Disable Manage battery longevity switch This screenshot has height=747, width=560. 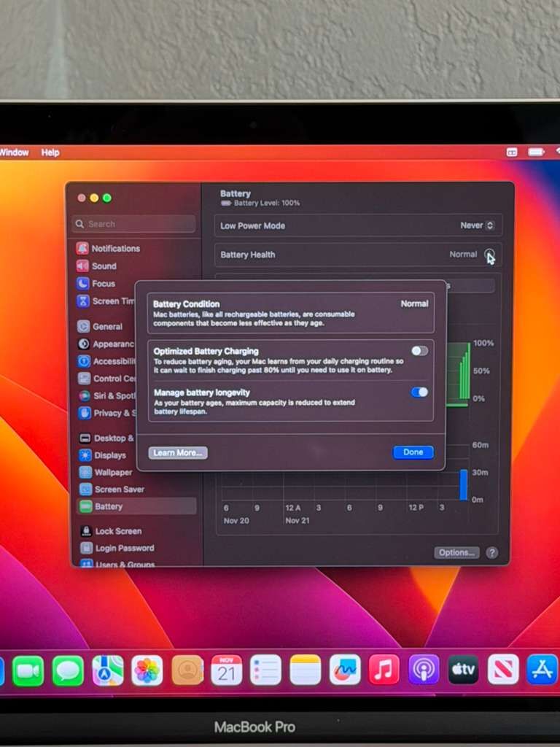419,392
